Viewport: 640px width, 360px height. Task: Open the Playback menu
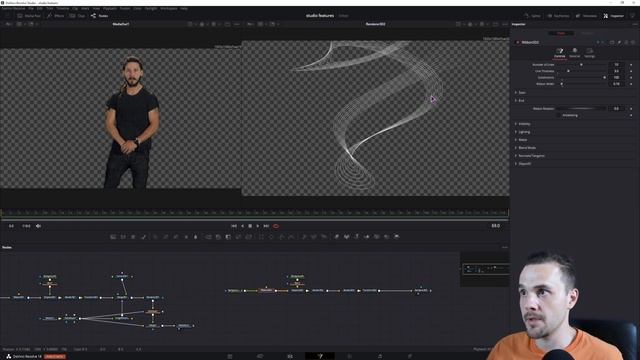(x=109, y=8)
